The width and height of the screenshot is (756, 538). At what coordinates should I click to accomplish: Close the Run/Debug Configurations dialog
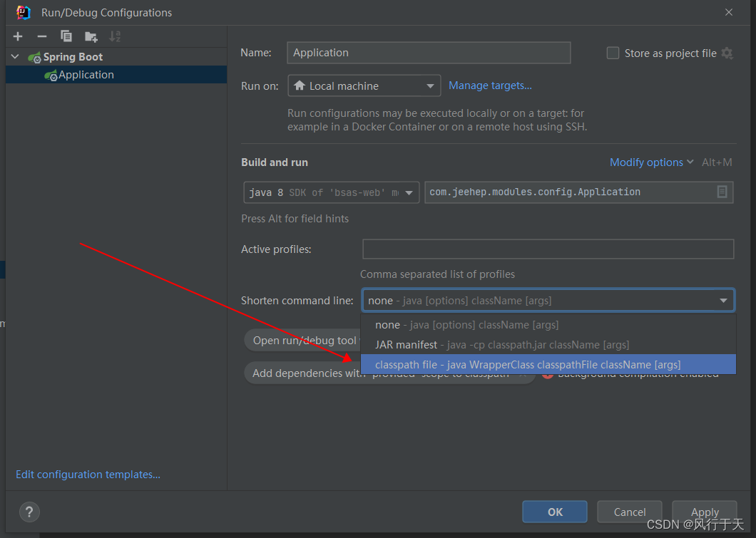coord(728,13)
